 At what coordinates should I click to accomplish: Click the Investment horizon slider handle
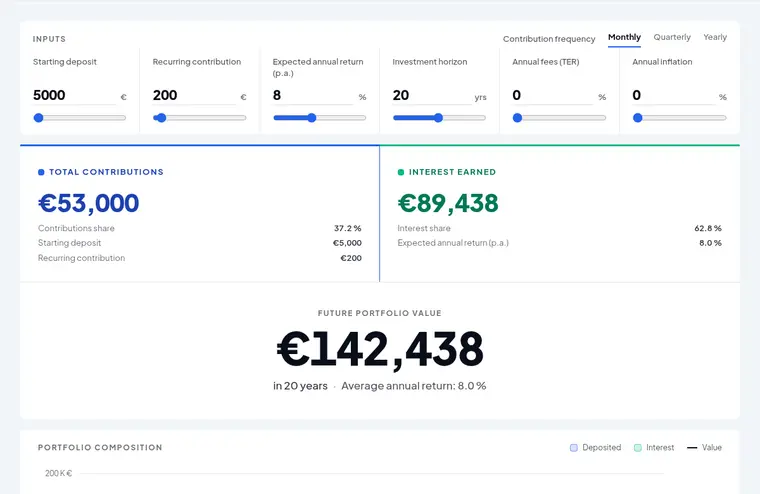pyautogui.click(x=438, y=118)
